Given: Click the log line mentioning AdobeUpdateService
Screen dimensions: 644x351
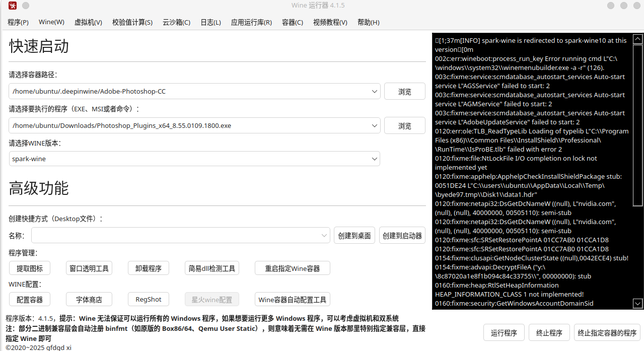Looking at the screenshot, I should tap(530, 117).
